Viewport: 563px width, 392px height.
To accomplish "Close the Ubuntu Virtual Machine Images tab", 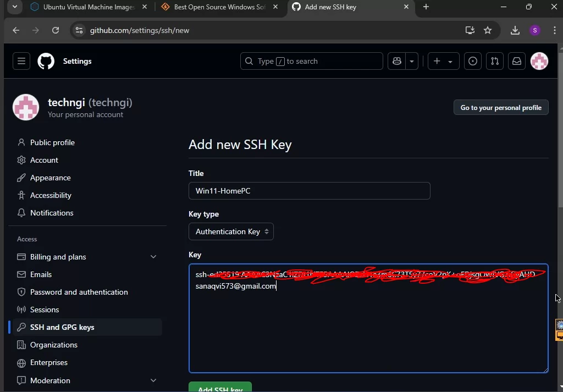I will coord(145,7).
